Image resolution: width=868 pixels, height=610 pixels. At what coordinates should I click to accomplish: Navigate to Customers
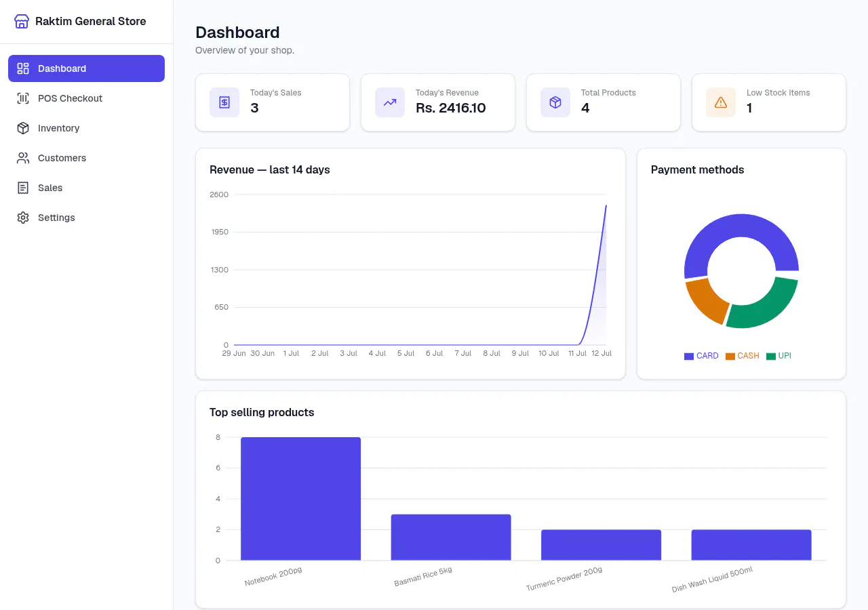point(86,158)
